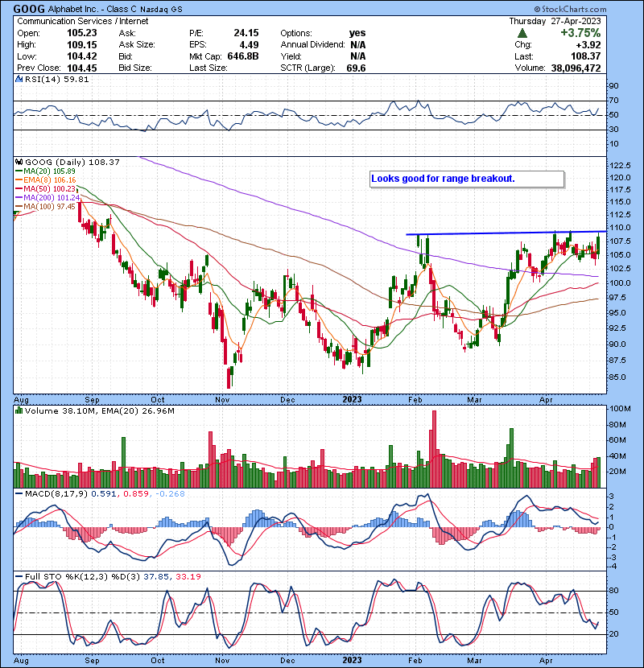The height and width of the screenshot is (668, 644).
Task: Click the stochastic %D value 33.19
Action: click(188, 576)
